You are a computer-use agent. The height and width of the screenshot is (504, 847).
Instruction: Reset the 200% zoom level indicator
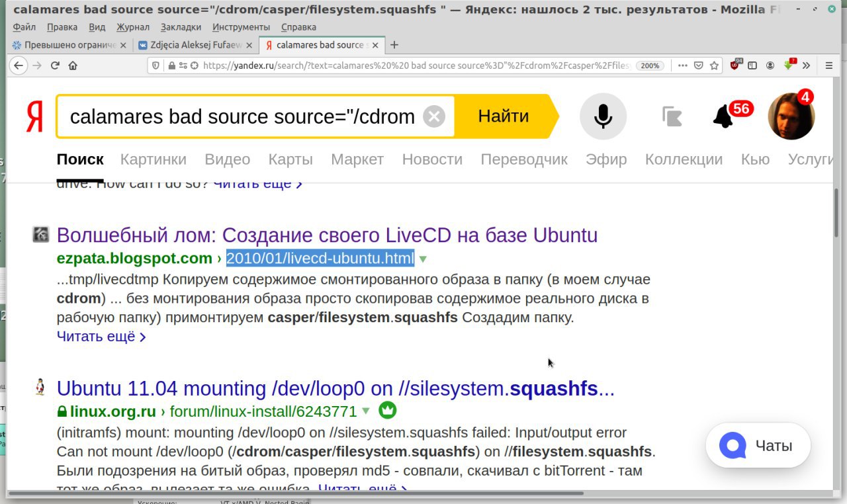coord(650,65)
